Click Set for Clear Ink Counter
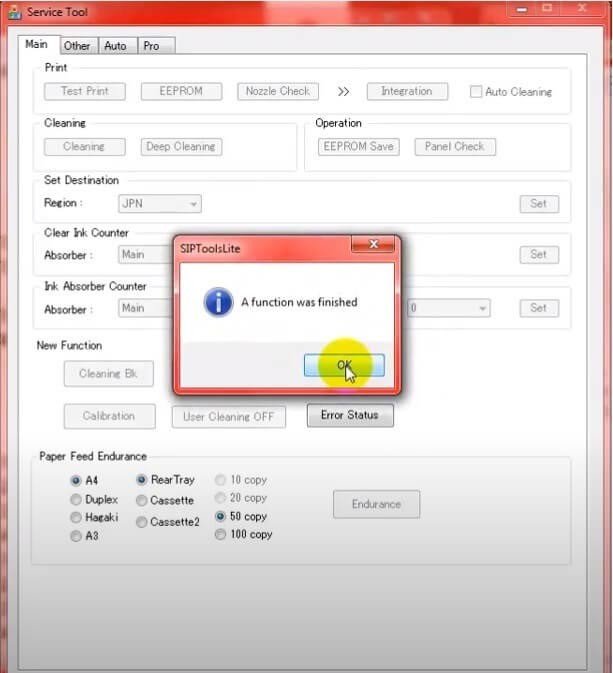This screenshot has height=673, width=613. click(539, 255)
